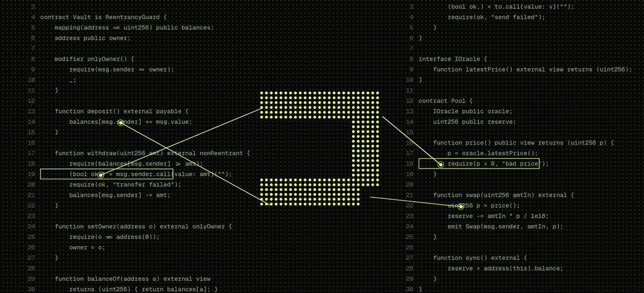Click the 'function setOwner(address o)' line
The height and width of the screenshot is (293, 644).
tap(143, 227)
